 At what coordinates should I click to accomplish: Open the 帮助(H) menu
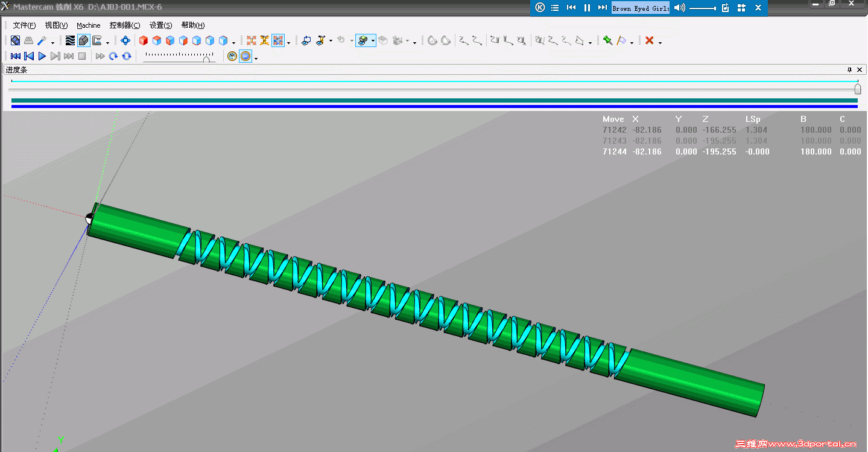[x=193, y=25]
